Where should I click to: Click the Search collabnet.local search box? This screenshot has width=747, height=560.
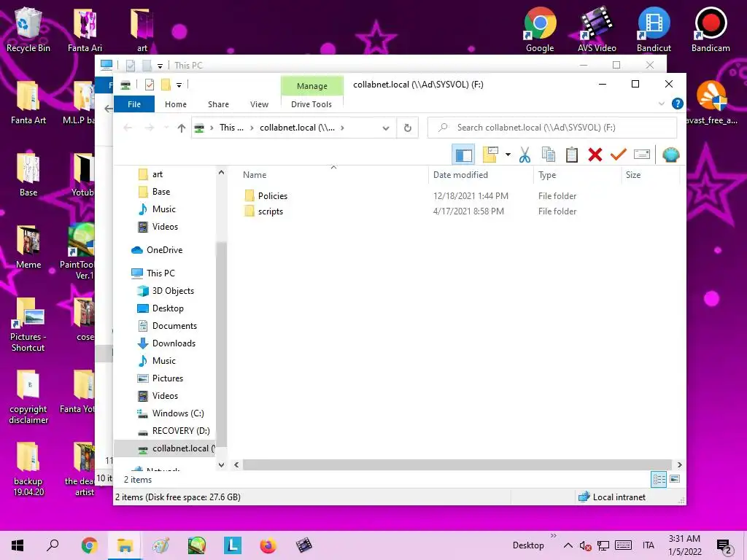(x=552, y=128)
